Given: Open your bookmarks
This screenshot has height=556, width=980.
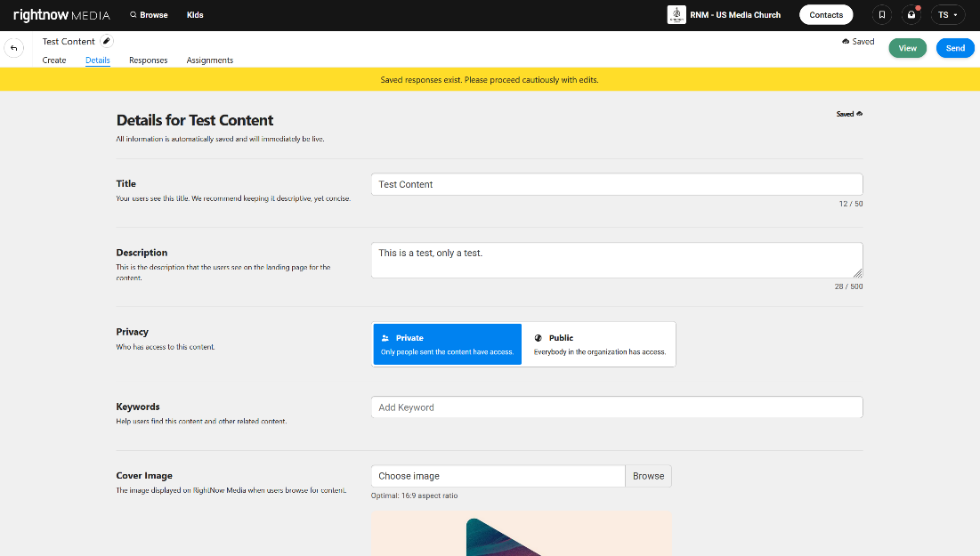Looking at the screenshot, I should pos(881,14).
